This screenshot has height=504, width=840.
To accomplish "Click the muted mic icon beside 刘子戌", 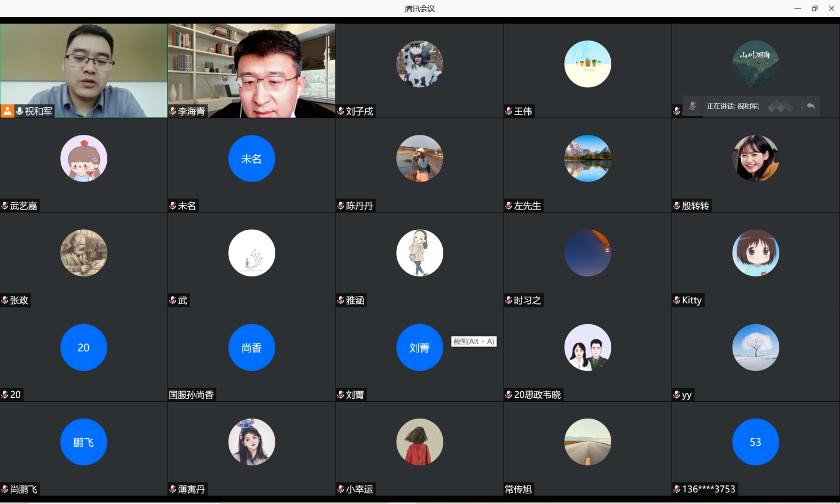I will [341, 111].
